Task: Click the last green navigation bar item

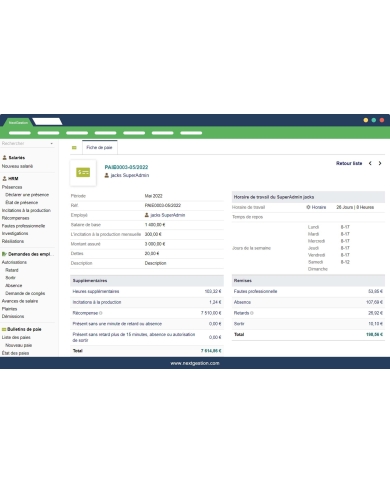Action: pyautogui.click(x=191, y=133)
